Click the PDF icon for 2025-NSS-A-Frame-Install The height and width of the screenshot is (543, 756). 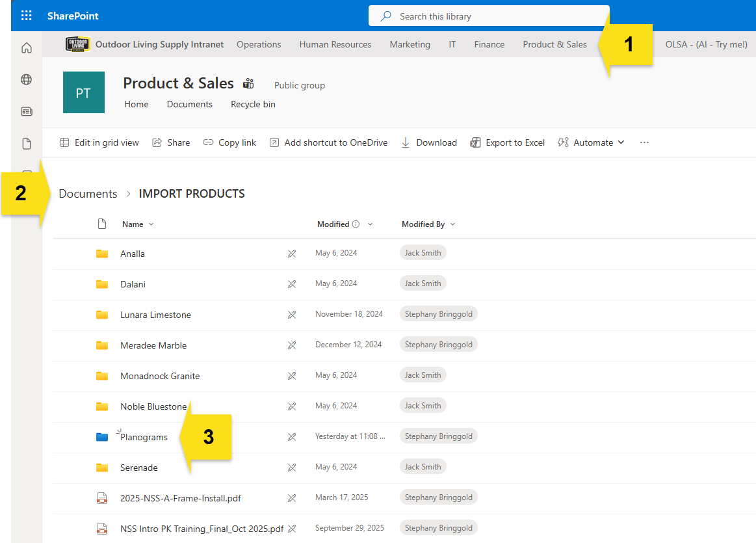coord(102,498)
